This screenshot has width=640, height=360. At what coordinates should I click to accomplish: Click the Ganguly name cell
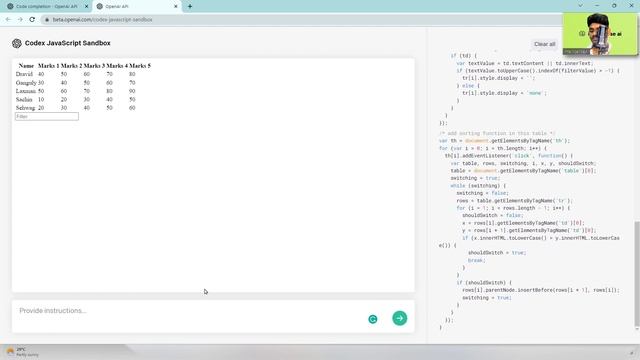(x=26, y=83)
